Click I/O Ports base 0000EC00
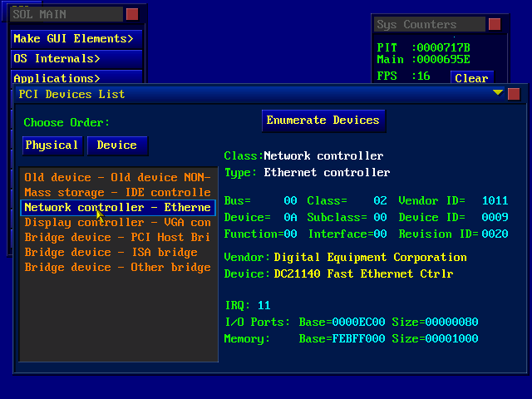Viewport: 532px width, 399px height. point(358,322)
